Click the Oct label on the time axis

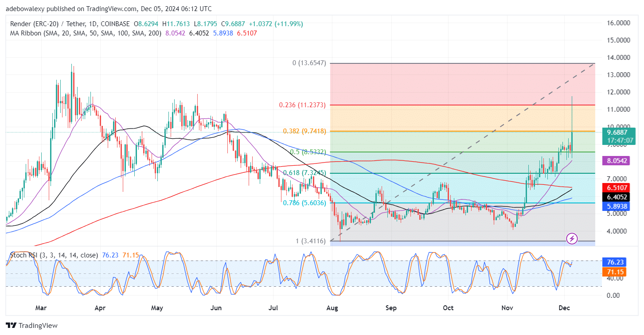448,307
